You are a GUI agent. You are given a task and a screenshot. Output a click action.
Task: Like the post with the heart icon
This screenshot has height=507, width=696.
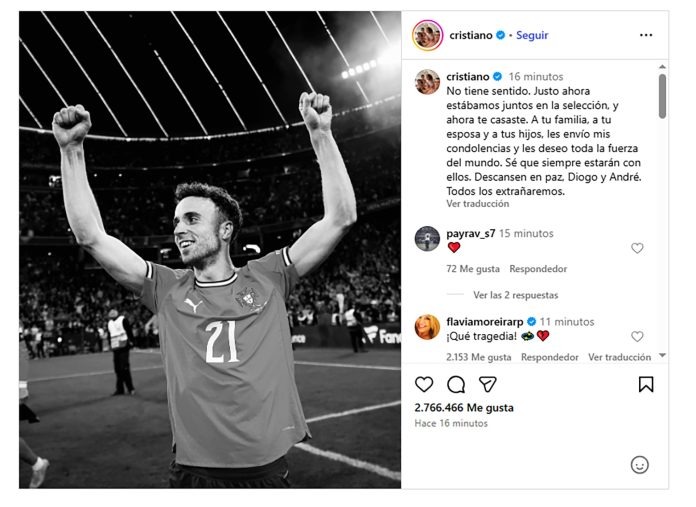tap(424, 384)
